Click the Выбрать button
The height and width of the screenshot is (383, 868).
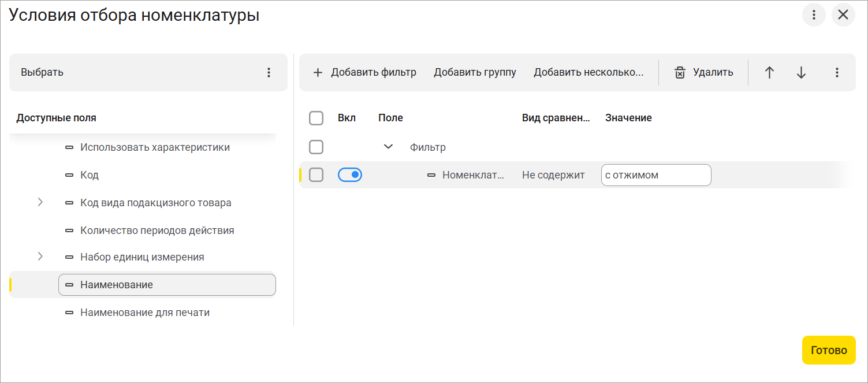(x=42, y=73)
